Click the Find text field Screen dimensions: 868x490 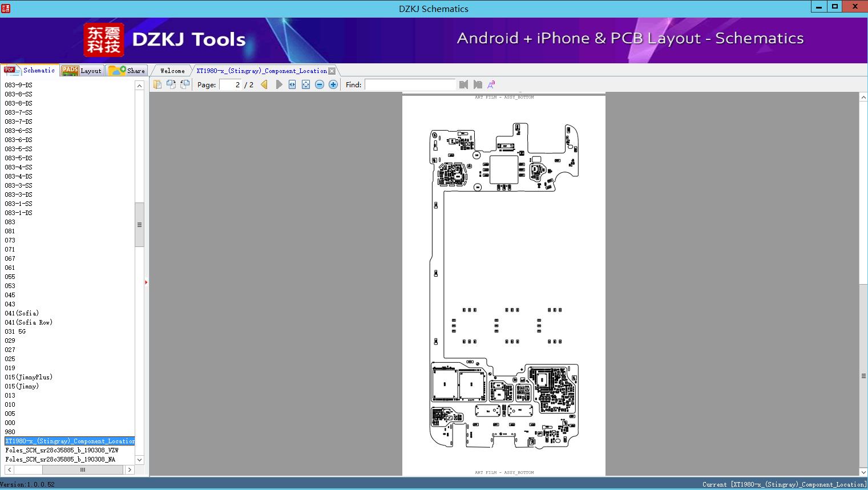point(410,84)
